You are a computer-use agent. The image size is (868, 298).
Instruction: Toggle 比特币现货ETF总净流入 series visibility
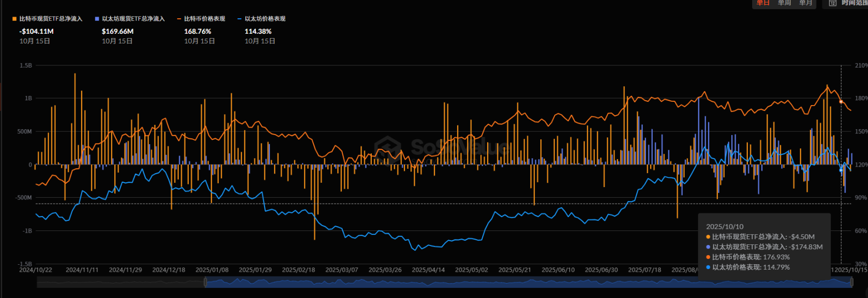(51, 19)
